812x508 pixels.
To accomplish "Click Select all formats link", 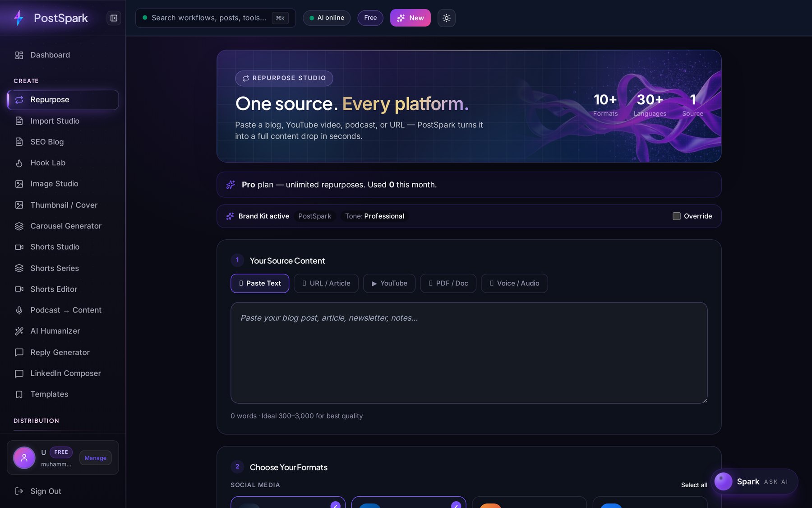I will point(694,485).
